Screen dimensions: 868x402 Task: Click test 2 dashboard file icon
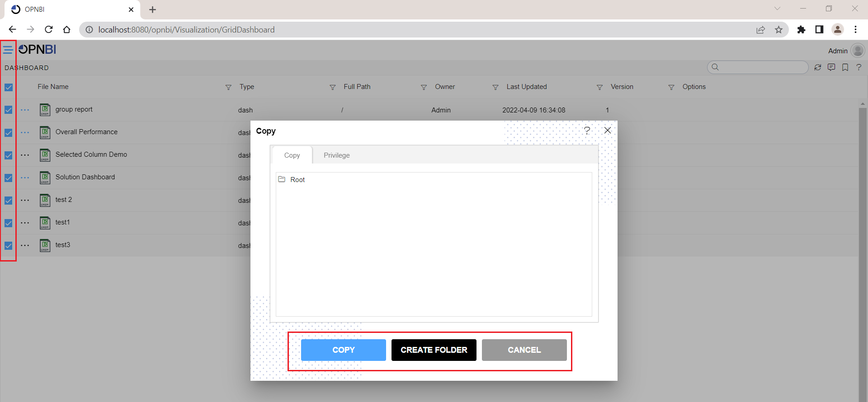click(x=45, y=200)
